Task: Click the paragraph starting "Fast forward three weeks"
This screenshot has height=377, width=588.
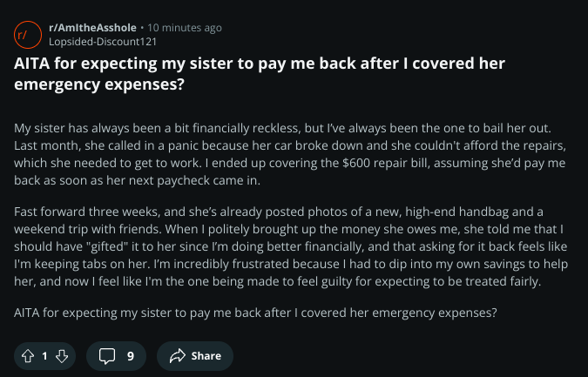Action: click(291, 246)
